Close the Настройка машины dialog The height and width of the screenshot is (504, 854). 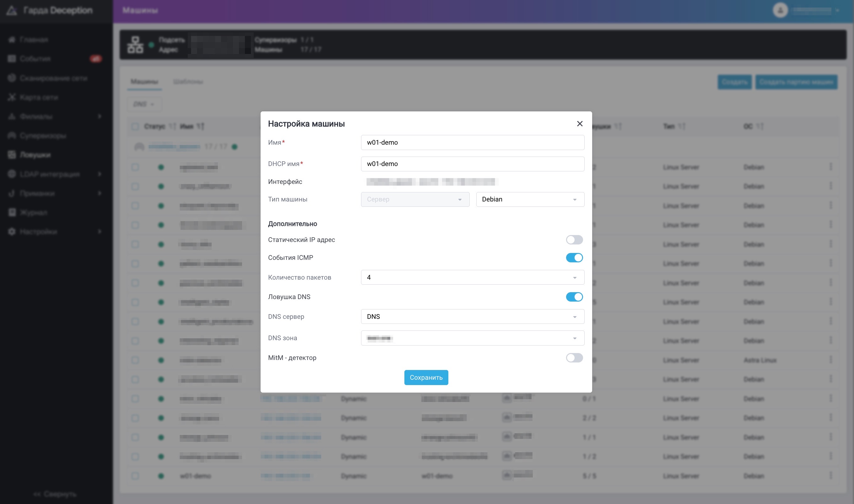tap(580, 124)
